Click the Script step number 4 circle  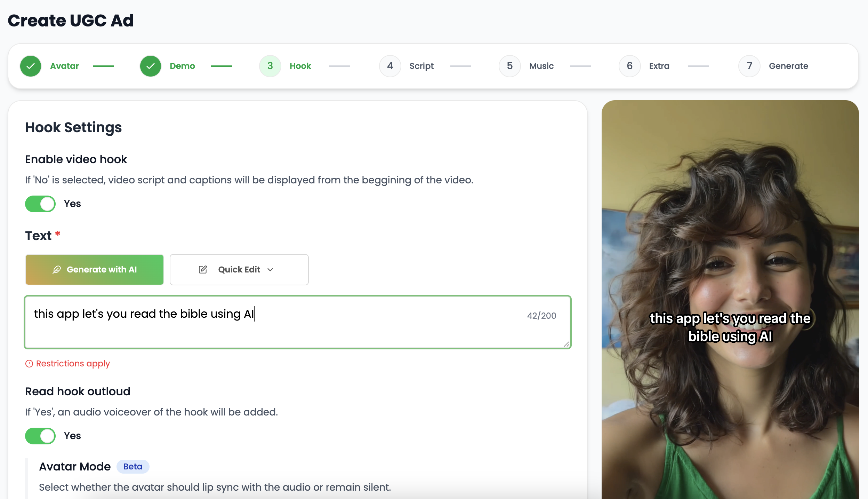pyautogui.click(x=390, y=66)
